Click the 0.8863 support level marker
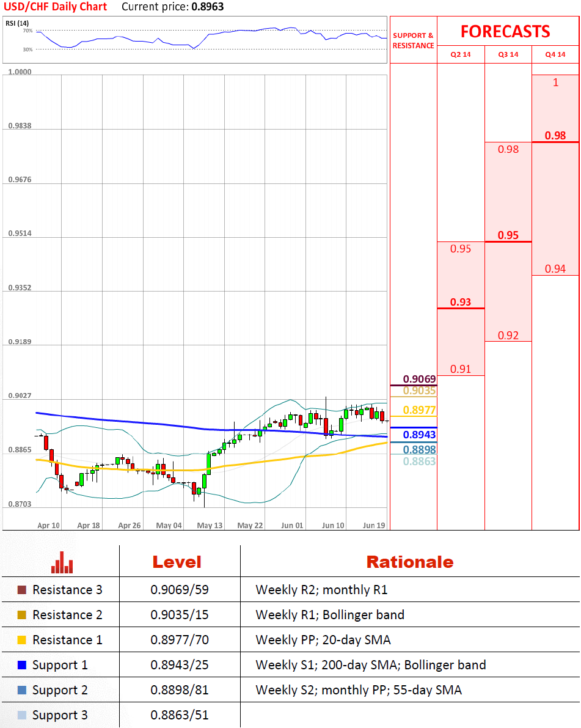 pos(420,461)
